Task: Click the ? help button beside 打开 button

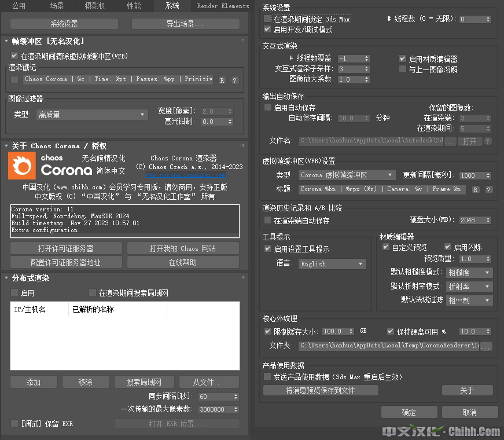Action: coord(488,141)
